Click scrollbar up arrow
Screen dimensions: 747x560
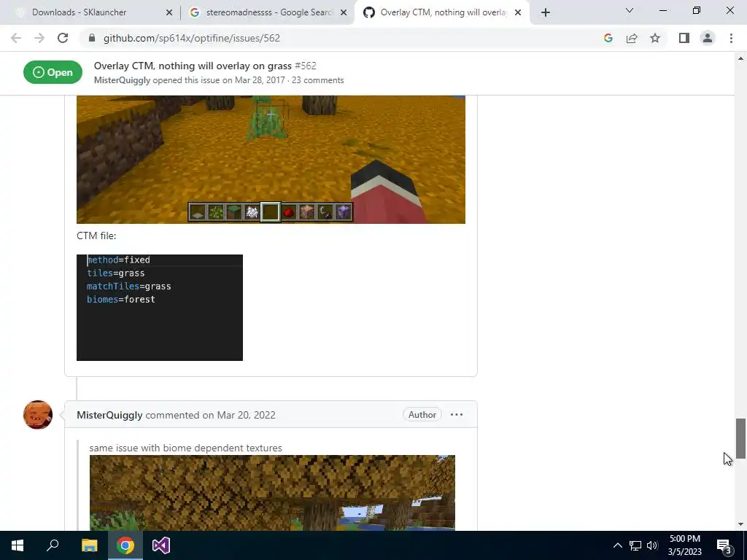[x=740, y=58]
